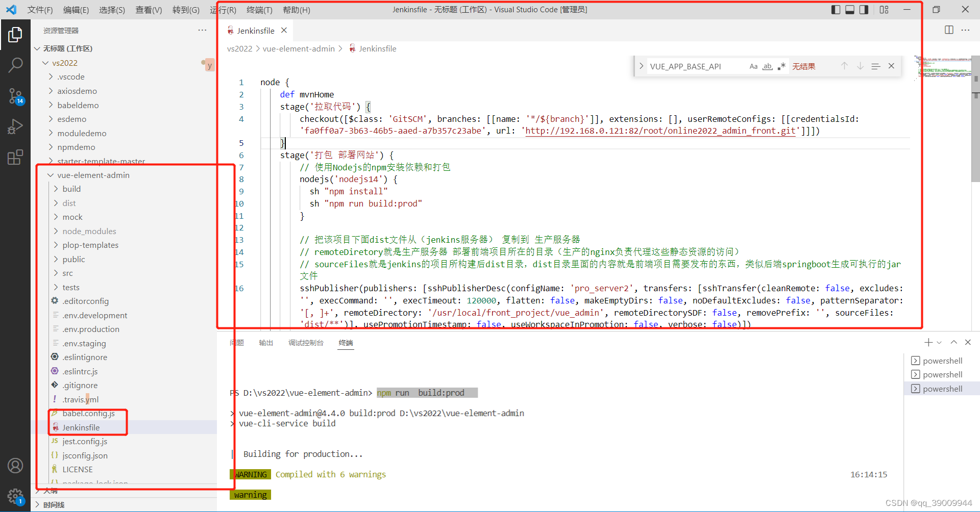
Task: Select the third powershell terminal
Action: (942, 389)
